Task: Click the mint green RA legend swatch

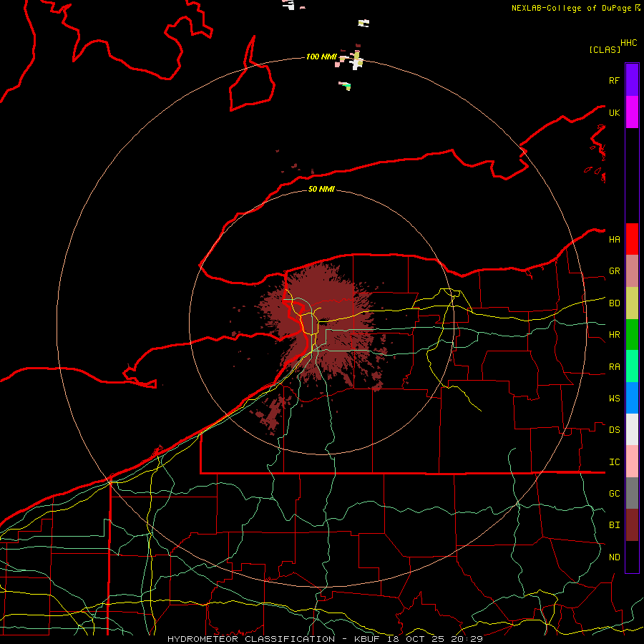Action: (x=632, y=366)
